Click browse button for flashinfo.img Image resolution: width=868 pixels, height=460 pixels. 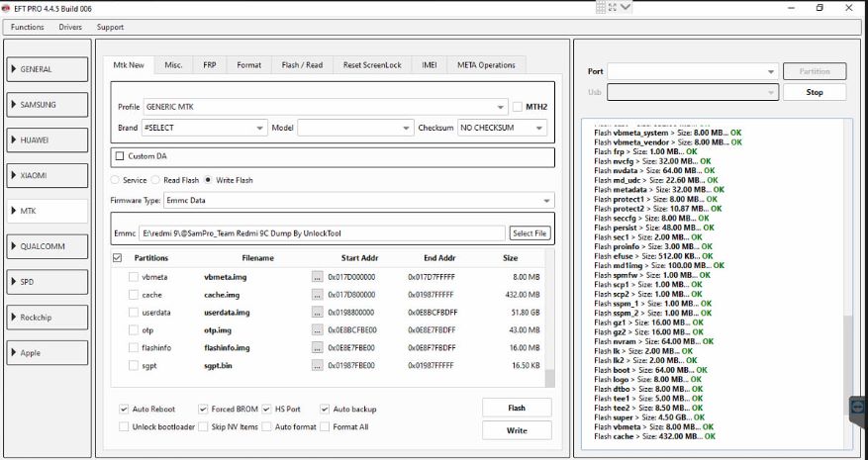coord(317,348)
